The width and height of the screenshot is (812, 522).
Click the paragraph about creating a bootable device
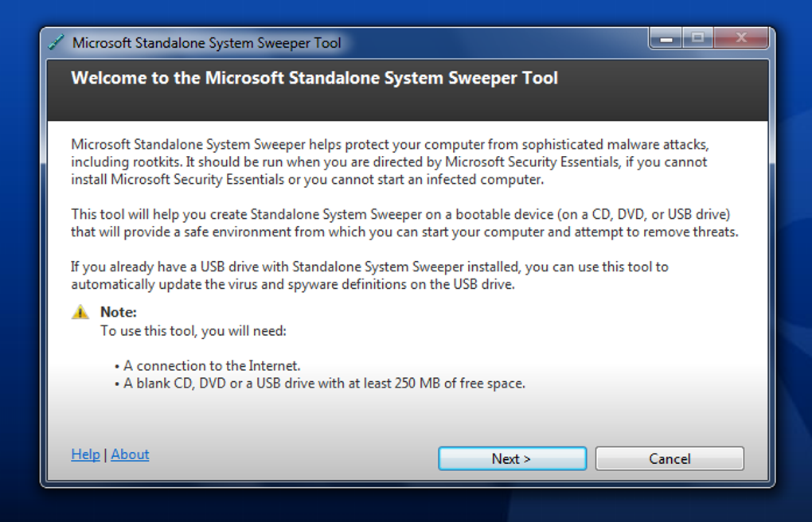pyautogui.click(x=404, y=224)
